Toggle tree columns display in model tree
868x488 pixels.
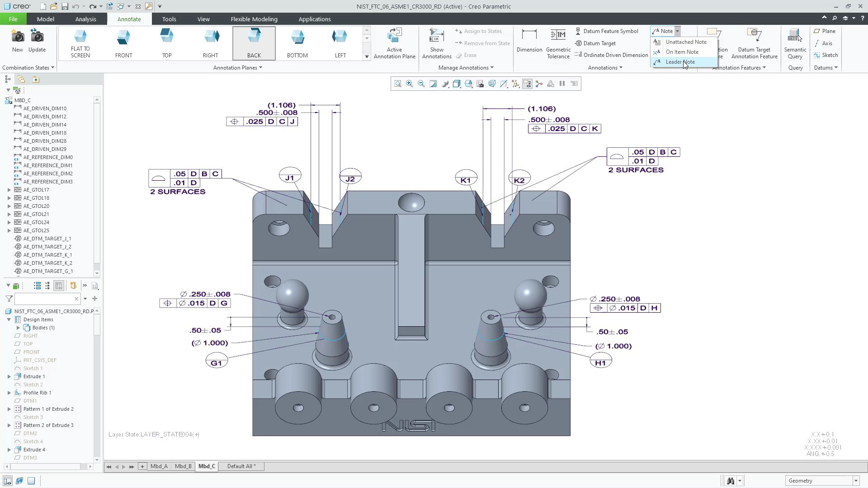(x=59, y=286)
